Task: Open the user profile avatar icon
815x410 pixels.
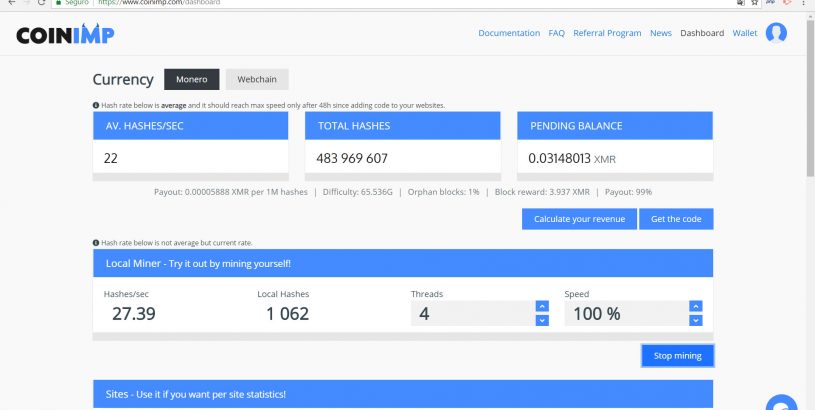Action: [776, 33]
